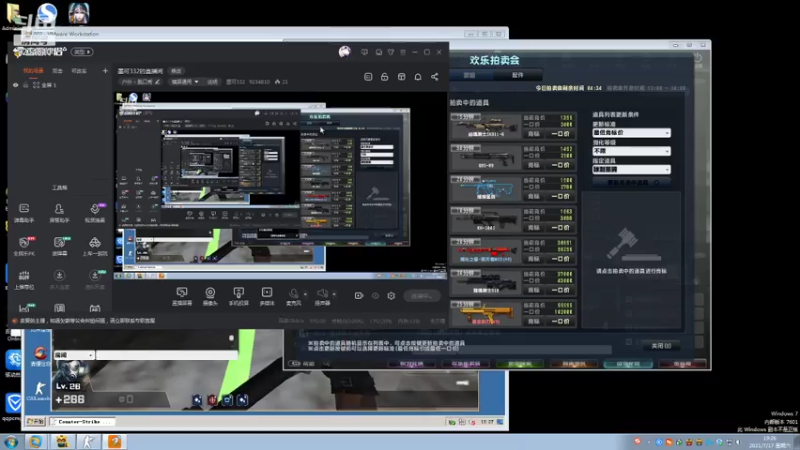Open the update criteria dropdown in auction

[x=631, y=133]
